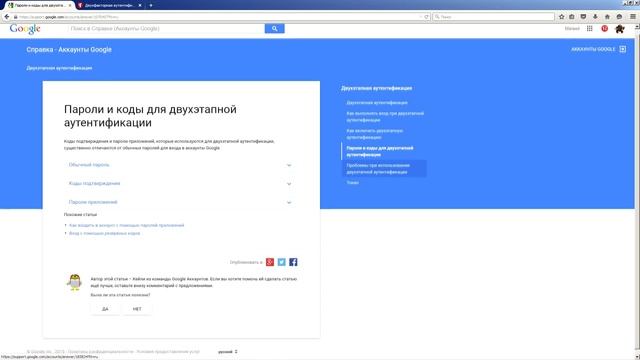Click 'АККАУНТЫ GOOGLE' link in header

593,49
